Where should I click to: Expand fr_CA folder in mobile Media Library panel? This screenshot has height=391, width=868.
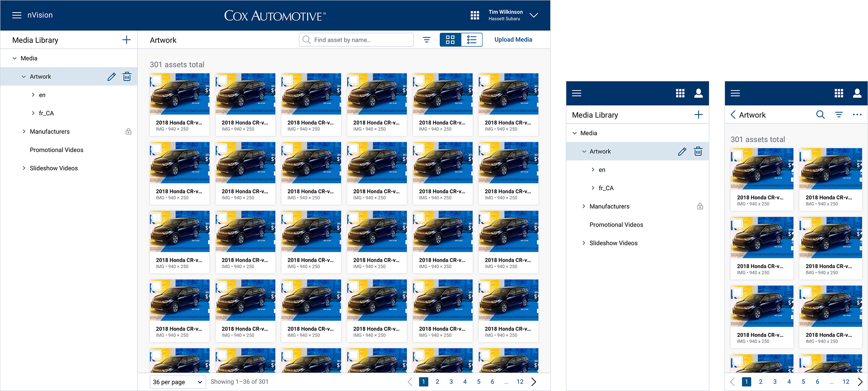pyautogui.click(x=593, y=188)
